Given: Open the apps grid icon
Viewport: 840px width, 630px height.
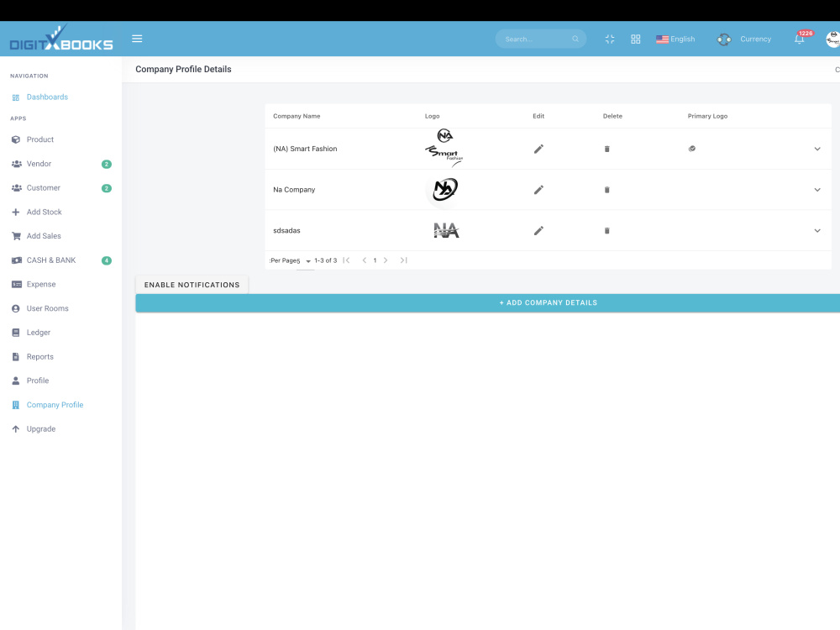Looking at the screenshot, I should (x=635, y=39).
